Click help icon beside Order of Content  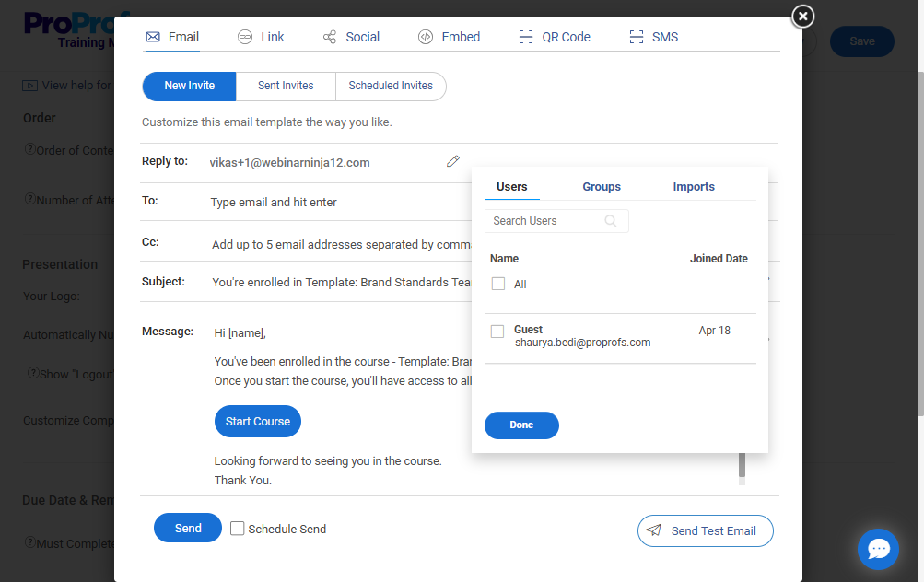click(x=30, y=149)
